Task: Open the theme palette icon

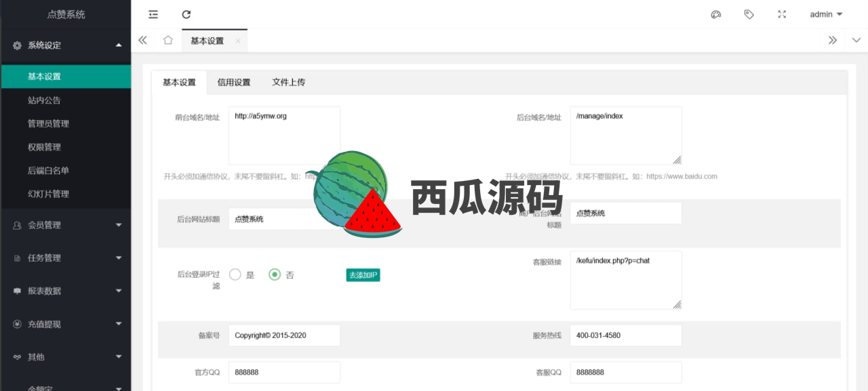Action: 715,14
